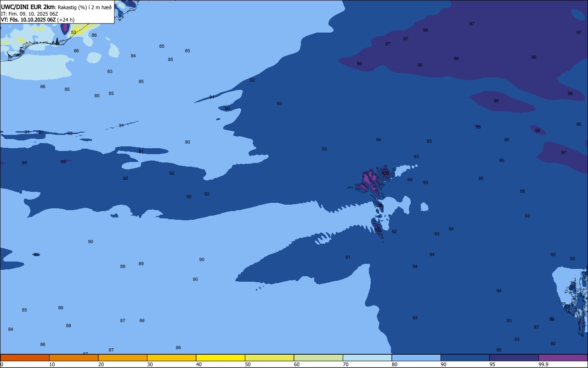Click the legend tick label 30
The height and width of the screenshot is (368, 588).
point(150,364)
